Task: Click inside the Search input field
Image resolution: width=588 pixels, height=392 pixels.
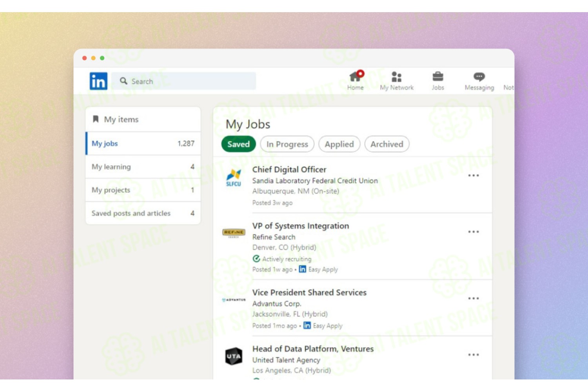Action: click(x=183, y=81)
